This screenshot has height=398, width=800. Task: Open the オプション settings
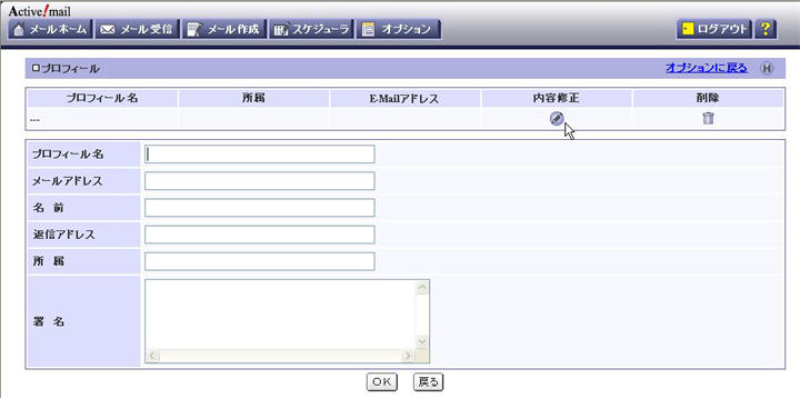click(398, 29)
